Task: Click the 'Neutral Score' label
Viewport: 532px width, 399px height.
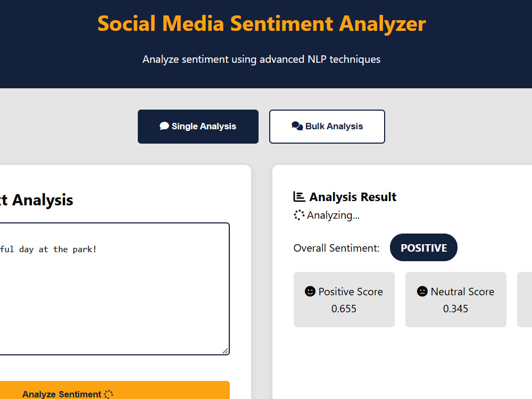Action: (462, 292)
